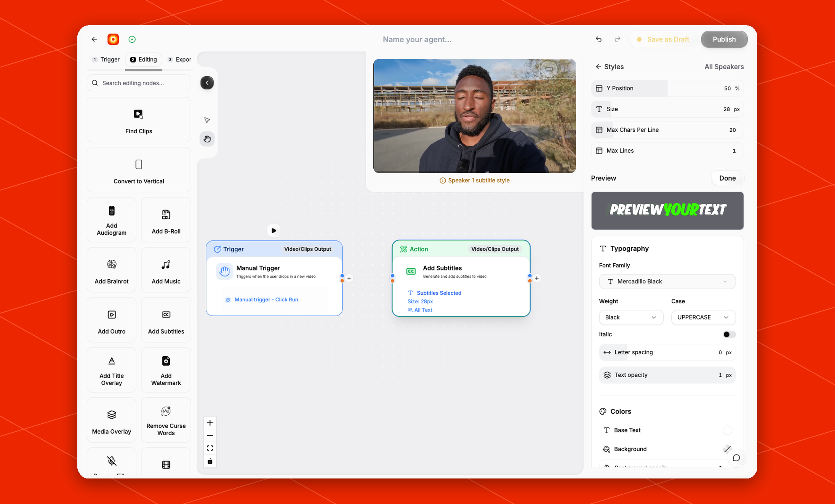Click the Search editing nodes field
Viewport: 835px width, 504px height.
pyautogui.click(x=139, y=83)
